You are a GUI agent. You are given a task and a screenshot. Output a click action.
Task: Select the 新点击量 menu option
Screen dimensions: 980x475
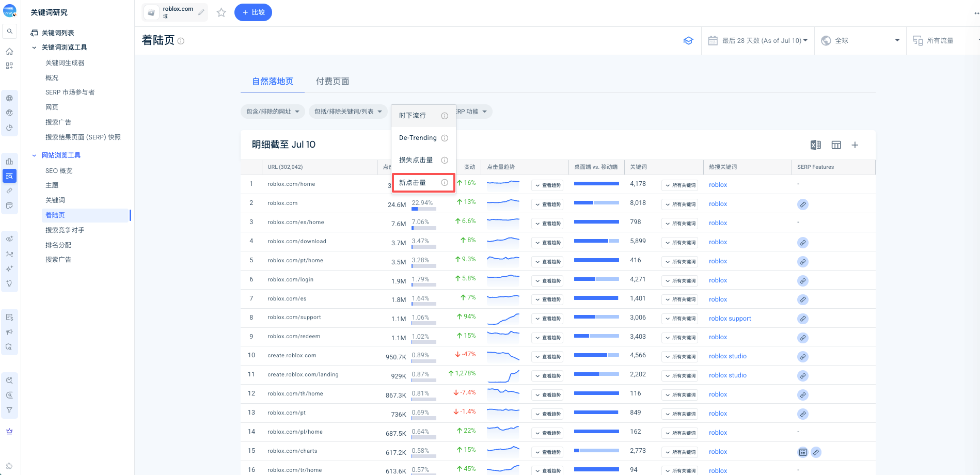pyautogui.click(x=423, y=183)
